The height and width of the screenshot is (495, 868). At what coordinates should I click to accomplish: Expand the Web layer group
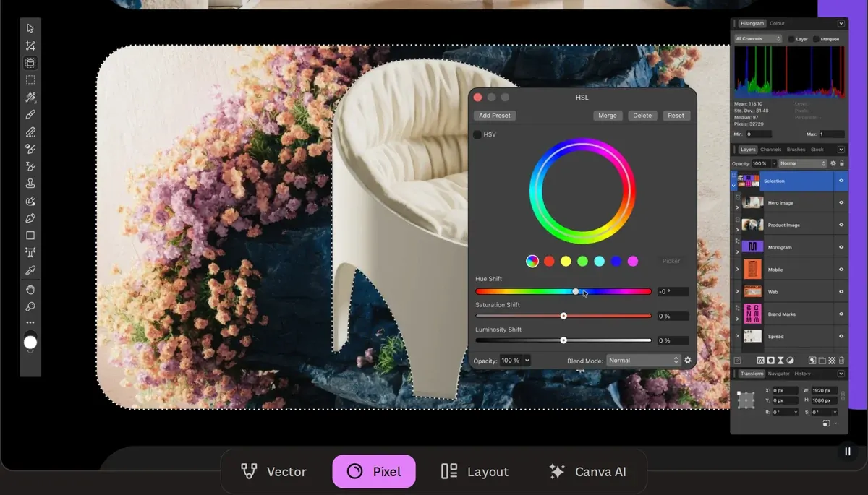pyautogui.click(x=738, y=292)
